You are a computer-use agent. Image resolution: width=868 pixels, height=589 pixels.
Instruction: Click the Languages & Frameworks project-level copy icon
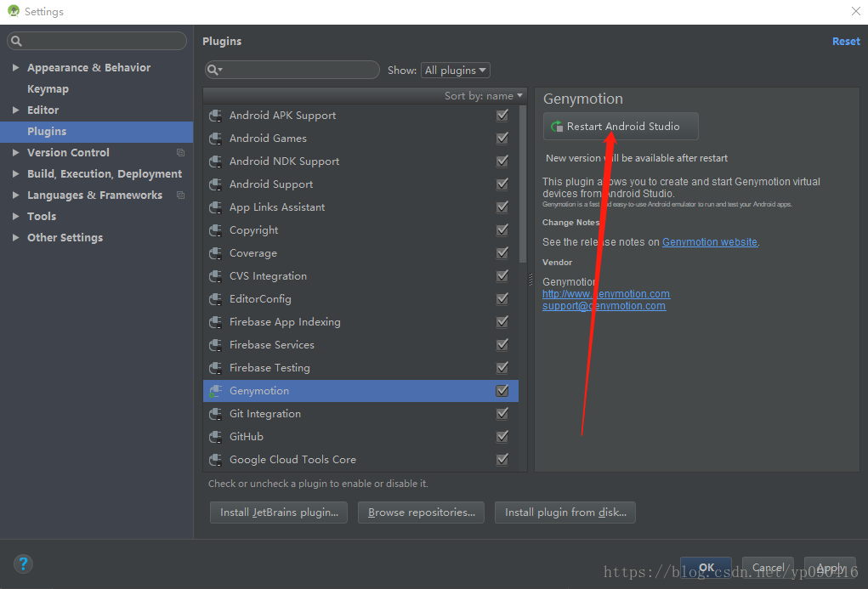(180, 195)
